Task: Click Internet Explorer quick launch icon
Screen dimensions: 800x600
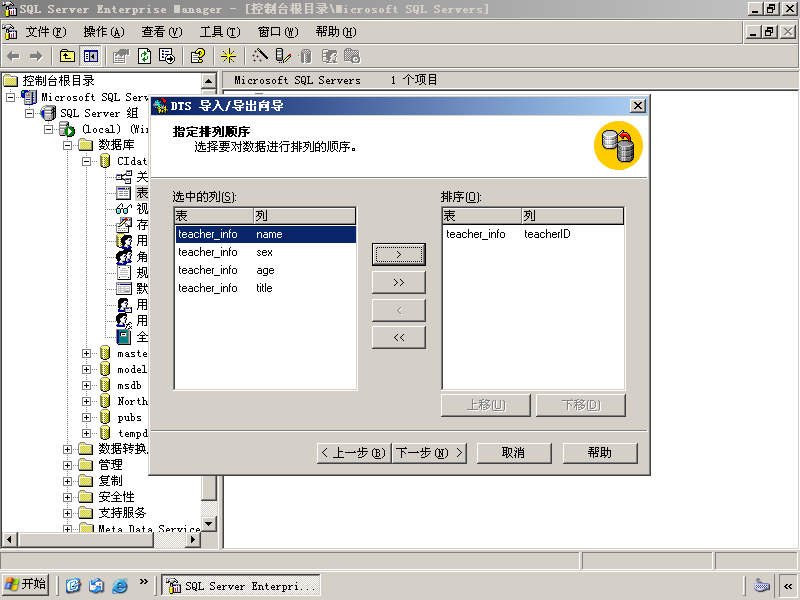Action: [120, 585]
